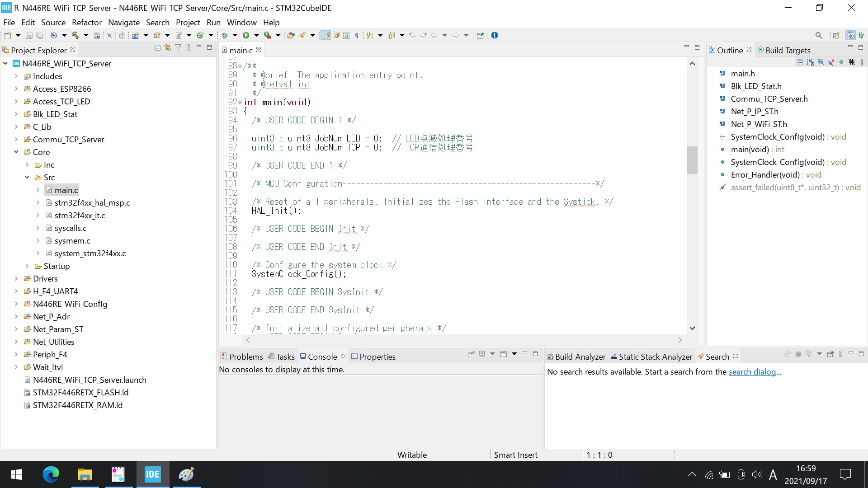Maximize the Console panel
This screenshot has width=868, height=488.
point(535,354)
